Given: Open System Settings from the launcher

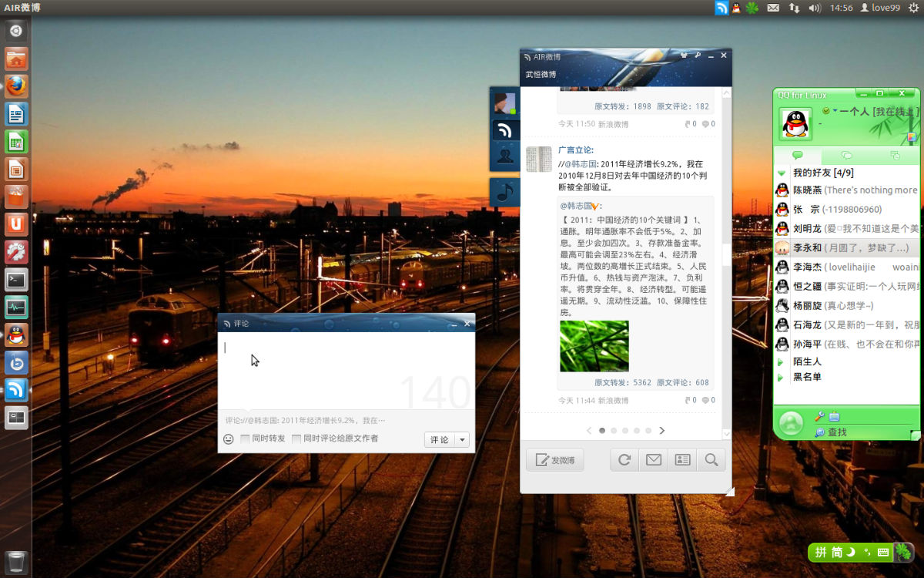Looking at the screenshot, I should [17, 252].
